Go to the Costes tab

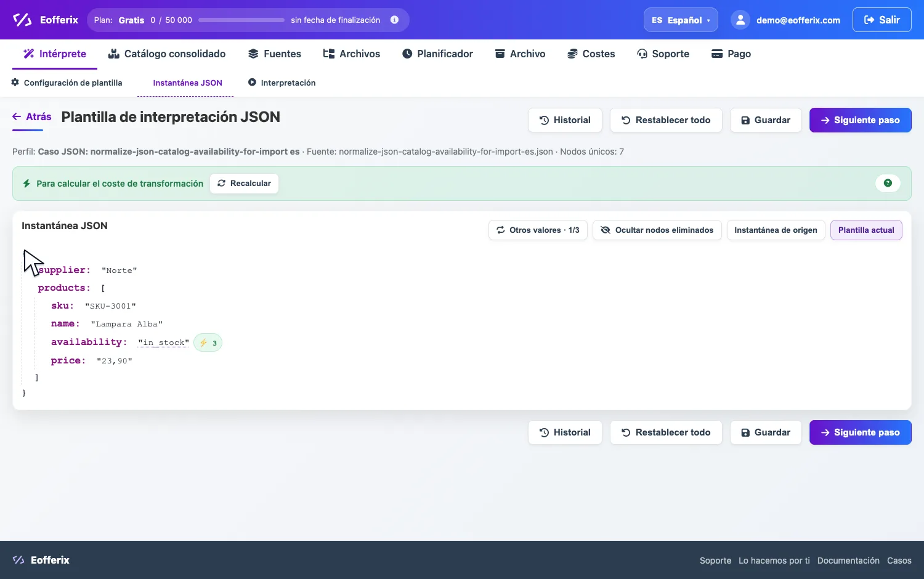tap(591, 54)
